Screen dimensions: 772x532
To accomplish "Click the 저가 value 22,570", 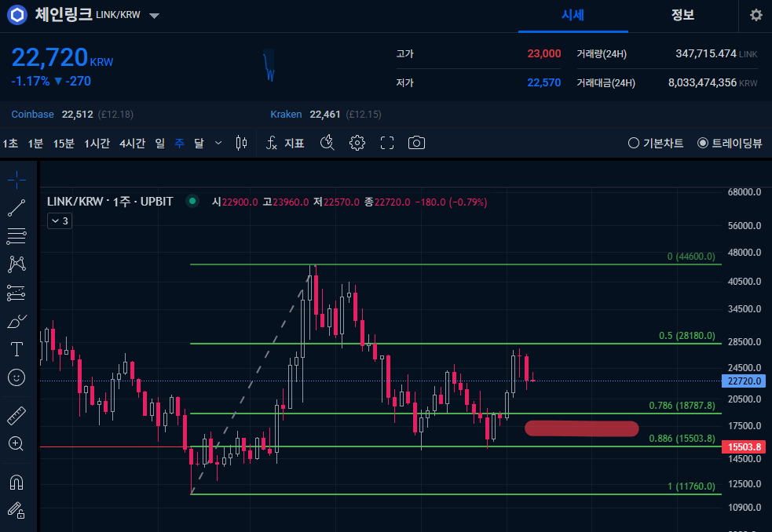I will click(x=544, y=82).
